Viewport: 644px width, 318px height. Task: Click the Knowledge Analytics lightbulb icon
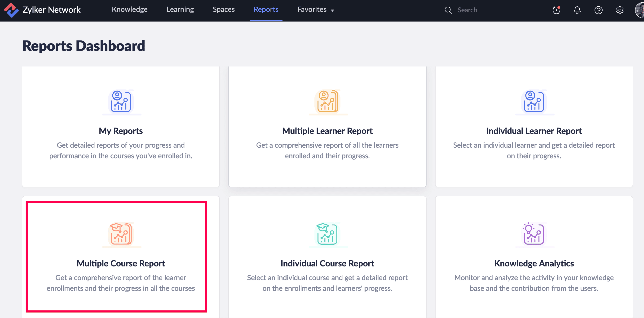click(534, 234)
